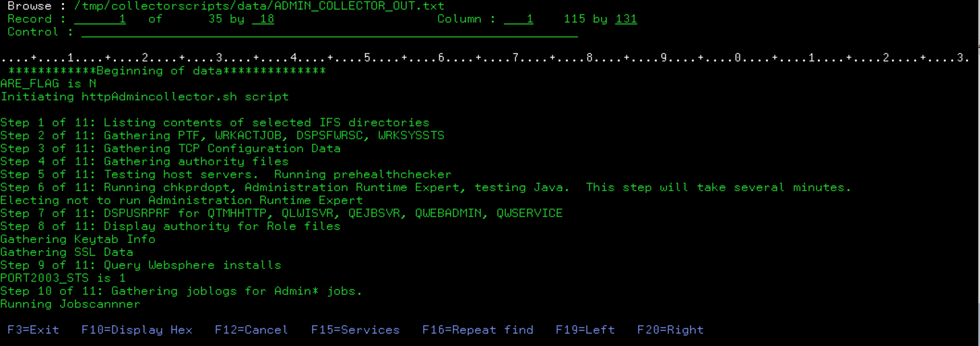
Task: Click the column ruler line
Action: click(x=485, y=58)
